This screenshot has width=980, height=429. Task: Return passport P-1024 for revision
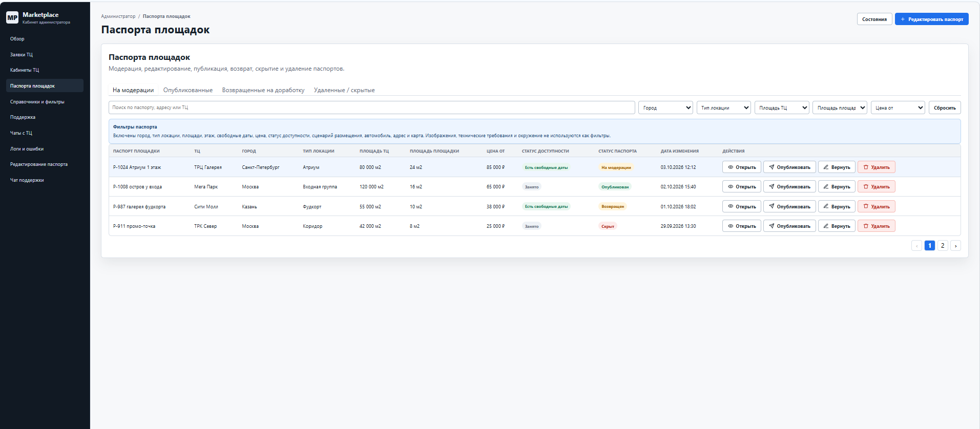click(837, 167)
